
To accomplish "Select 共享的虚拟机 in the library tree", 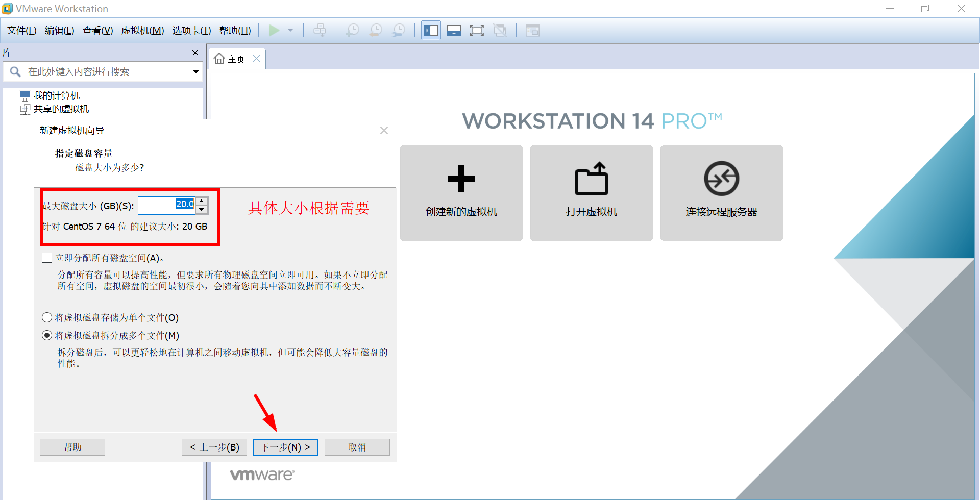I will (61, 109).
